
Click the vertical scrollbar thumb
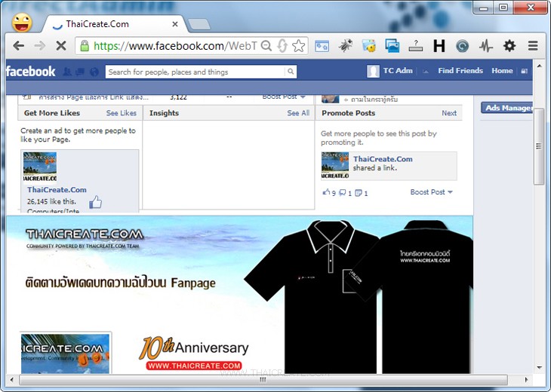pyautogui.click(x=539, y=146)
